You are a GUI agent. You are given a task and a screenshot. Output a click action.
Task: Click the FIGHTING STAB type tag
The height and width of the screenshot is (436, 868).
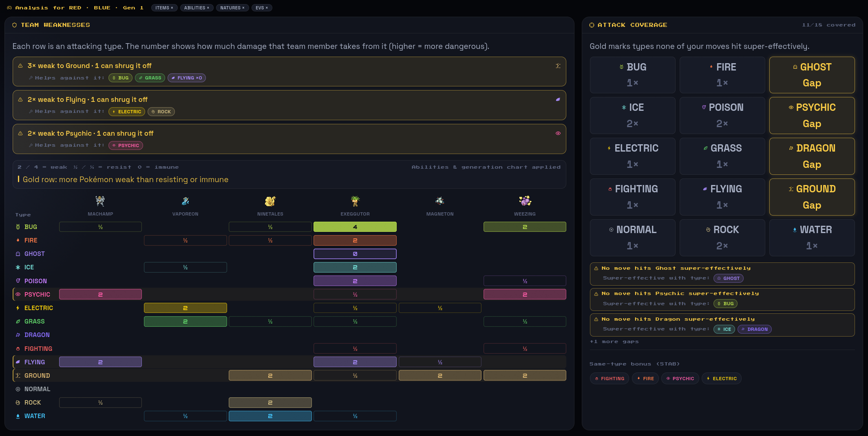(610, 379)
